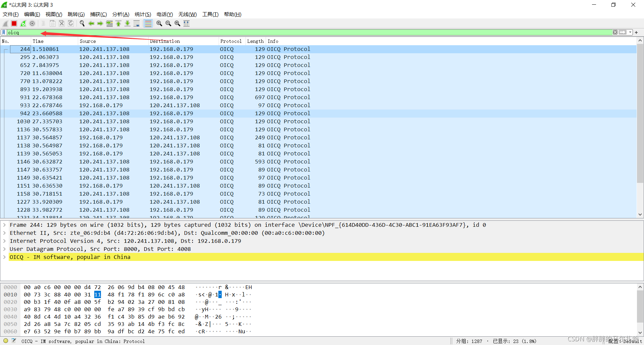Screen dimensions: 644x345
Task: Go back to previous packet arrow
Action: point(91,23)
